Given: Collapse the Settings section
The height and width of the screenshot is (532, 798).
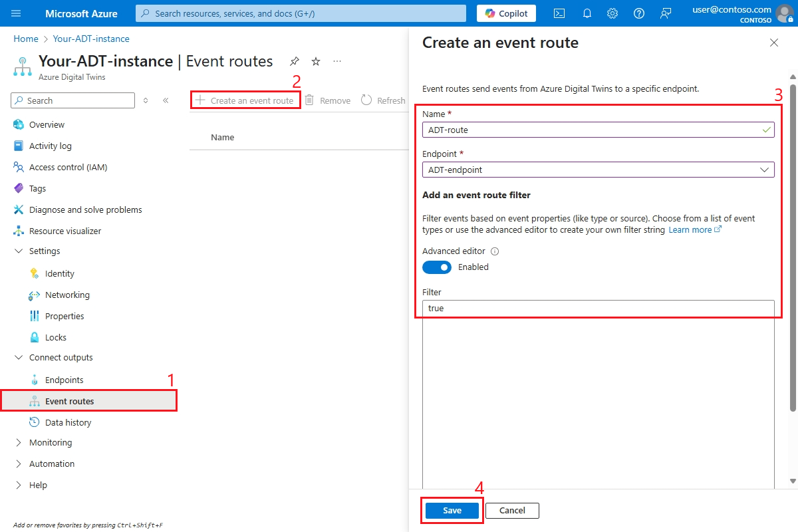Looking at the screenshot, I should coord(19,251).
